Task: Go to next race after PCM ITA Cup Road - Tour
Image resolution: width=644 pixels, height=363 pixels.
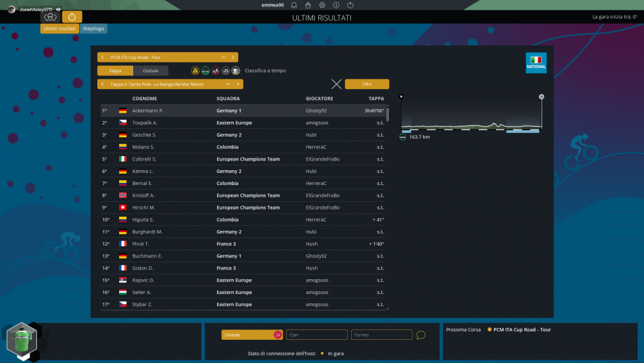Action: 233,57
